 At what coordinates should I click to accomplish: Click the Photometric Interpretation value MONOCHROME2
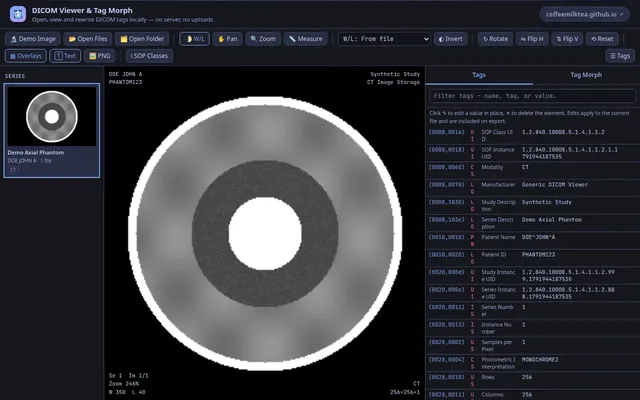pos(540,360)
